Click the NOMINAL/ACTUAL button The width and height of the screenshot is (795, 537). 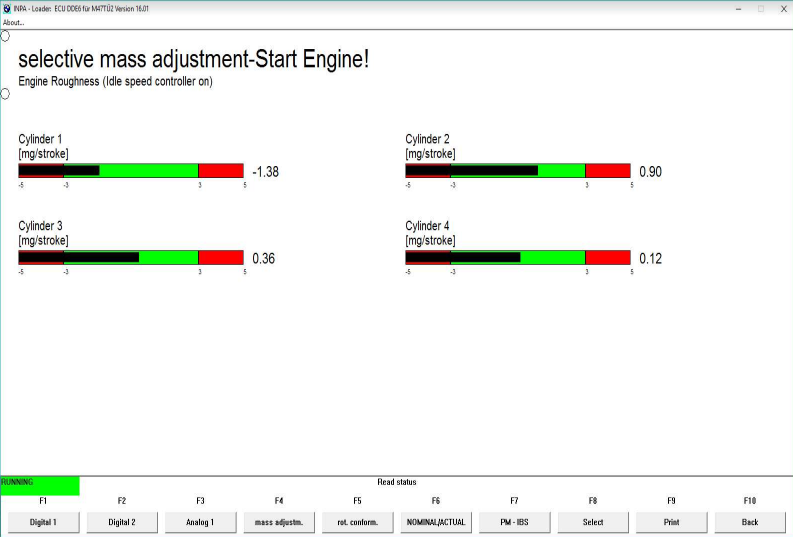(436, 522)
